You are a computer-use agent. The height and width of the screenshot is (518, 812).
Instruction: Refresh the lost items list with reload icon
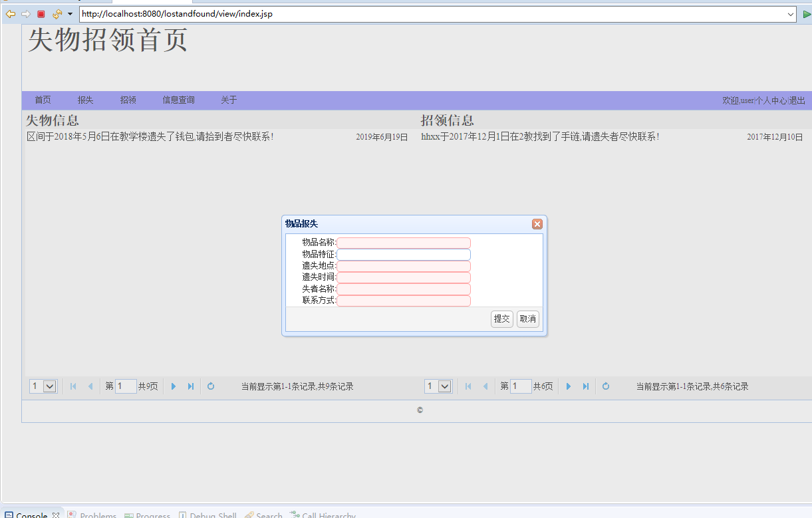(211, 386)
